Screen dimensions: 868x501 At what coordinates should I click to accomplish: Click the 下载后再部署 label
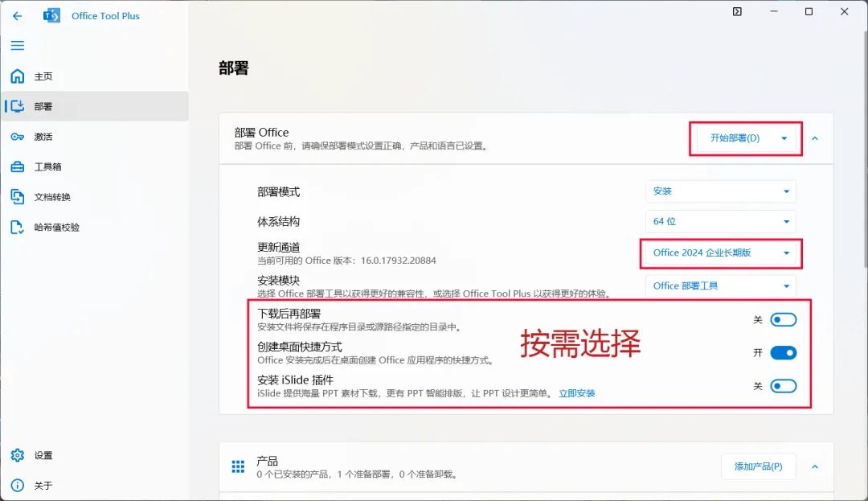click(289, 314)
